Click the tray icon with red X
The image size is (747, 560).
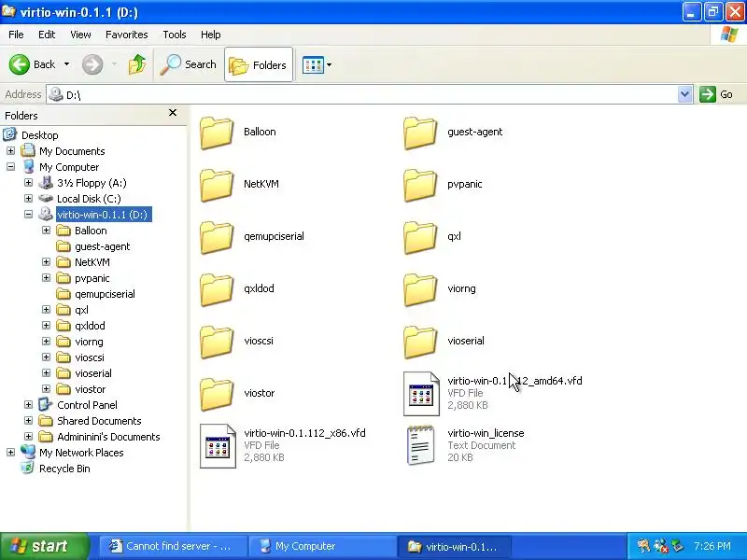pyautogui.click(x=660, y=546)
